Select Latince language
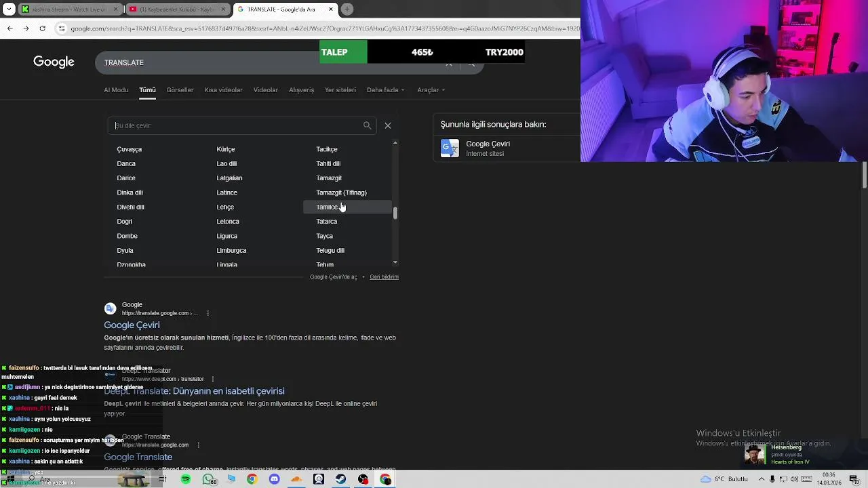The image size is (868, 488). tap(226, 192)
